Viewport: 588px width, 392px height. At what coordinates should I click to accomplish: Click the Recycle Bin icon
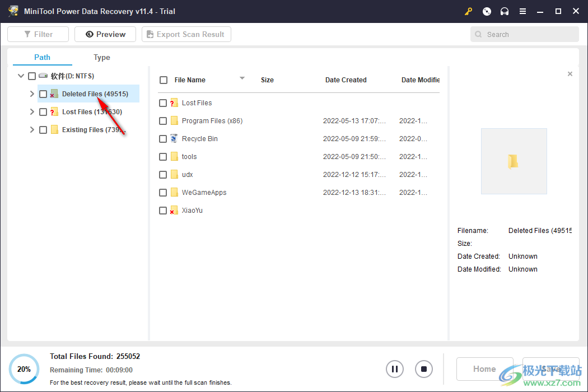point(174,138)
